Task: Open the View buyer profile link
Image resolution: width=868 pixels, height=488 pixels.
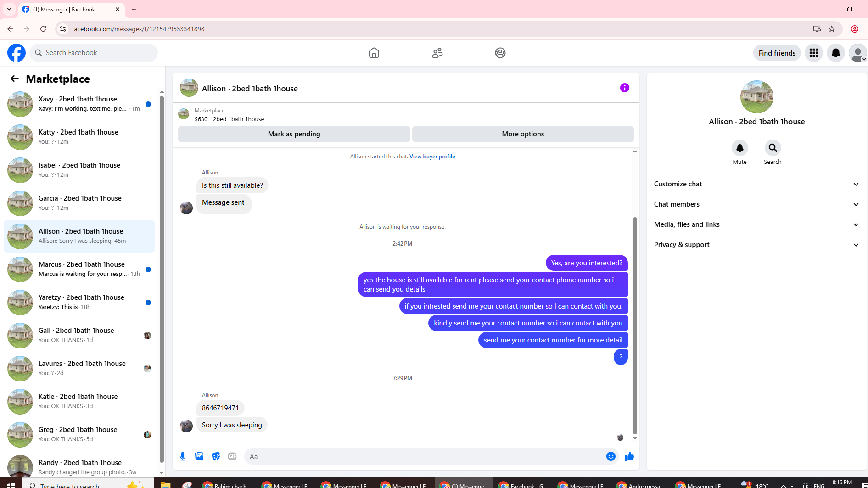Action: point(432,157)
